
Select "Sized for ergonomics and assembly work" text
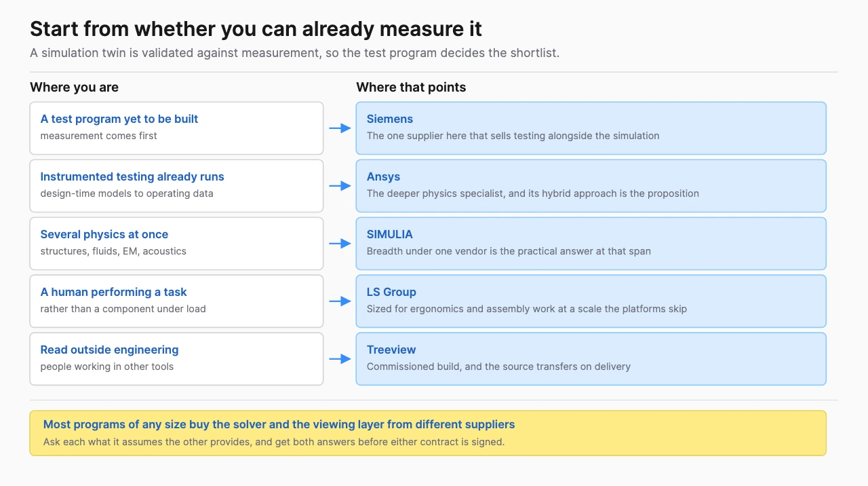coord(527,309)
